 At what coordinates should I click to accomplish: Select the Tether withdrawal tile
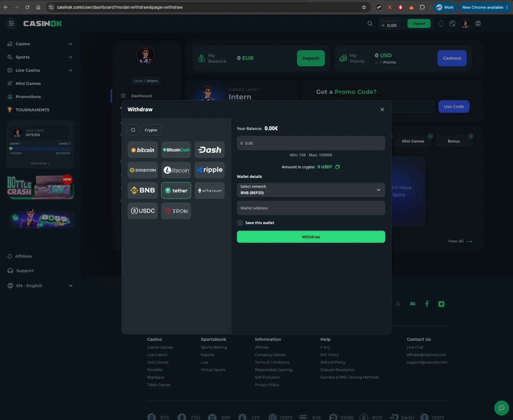176,190
